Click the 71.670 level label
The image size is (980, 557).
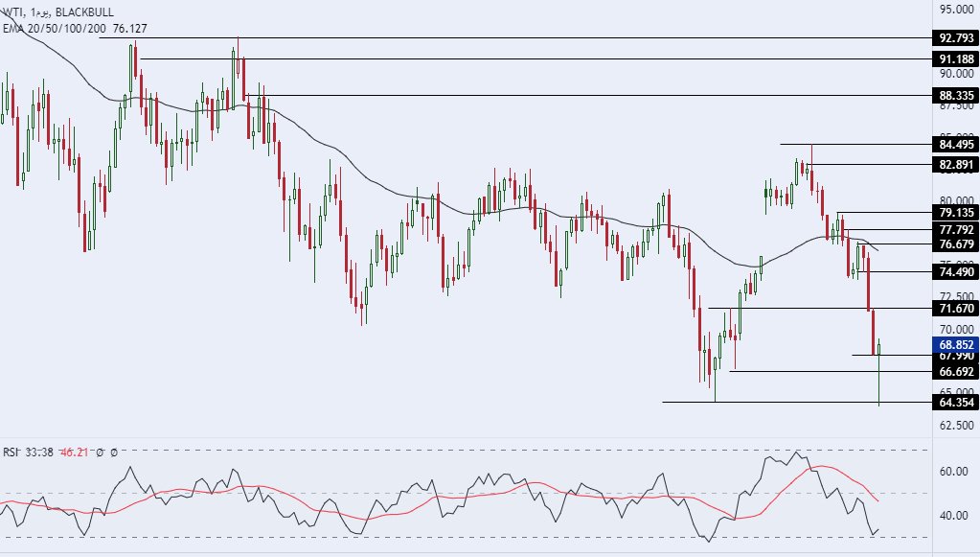[x=956, y=308]
